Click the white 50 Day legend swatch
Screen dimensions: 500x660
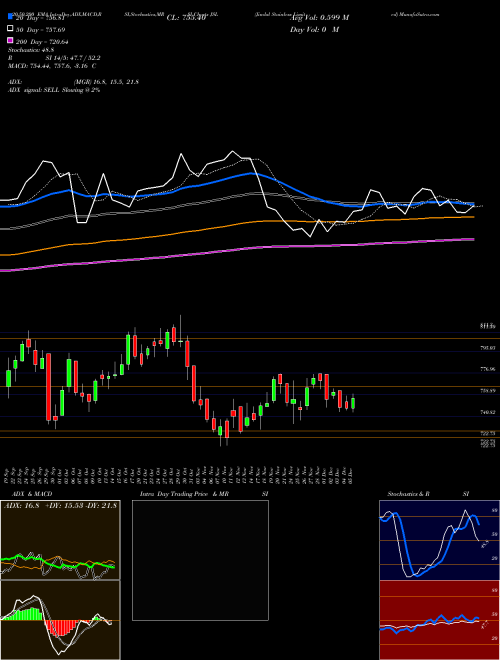tap(10, 29)
